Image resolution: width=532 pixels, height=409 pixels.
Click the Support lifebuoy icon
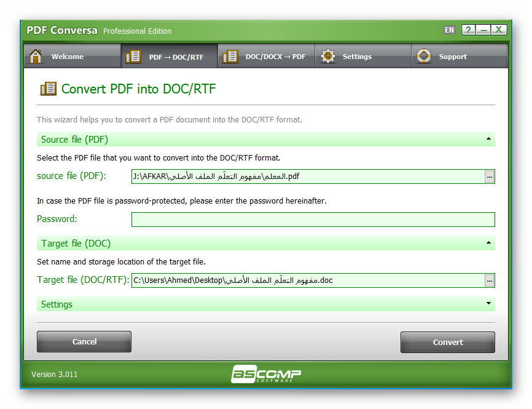[x=424, y=56]
